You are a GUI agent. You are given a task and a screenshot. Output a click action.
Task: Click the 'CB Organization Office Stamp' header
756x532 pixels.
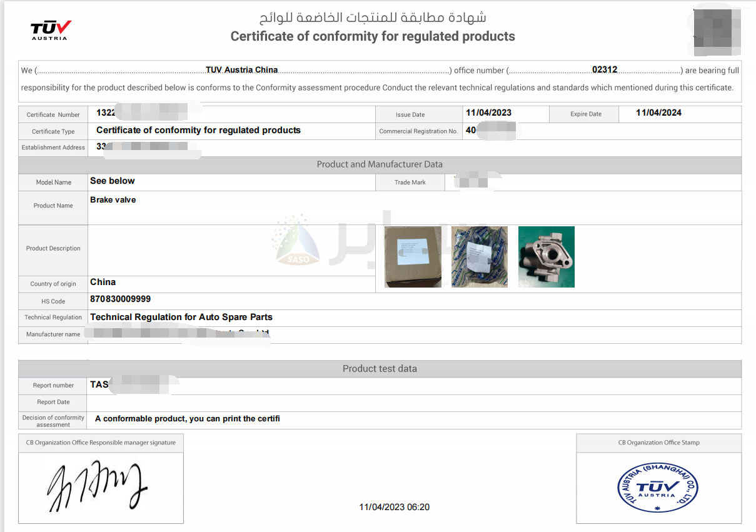[659, 443]
